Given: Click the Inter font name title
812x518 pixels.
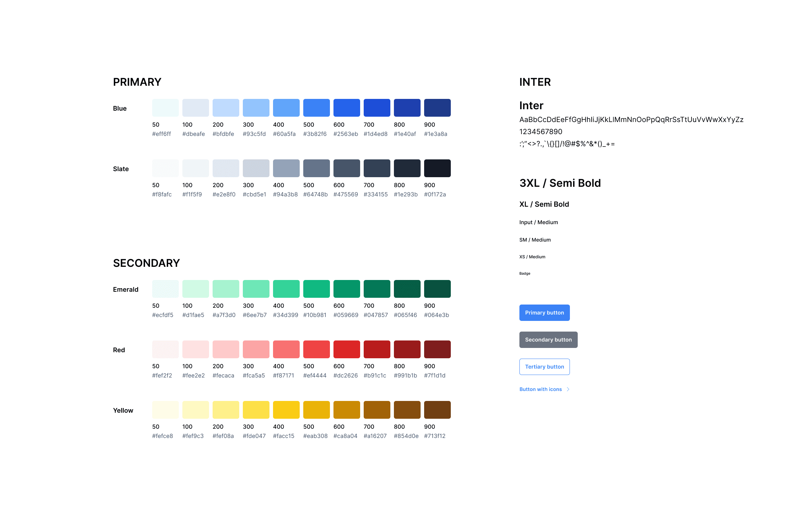Looking at the screenshot, I should coord(531,106).
